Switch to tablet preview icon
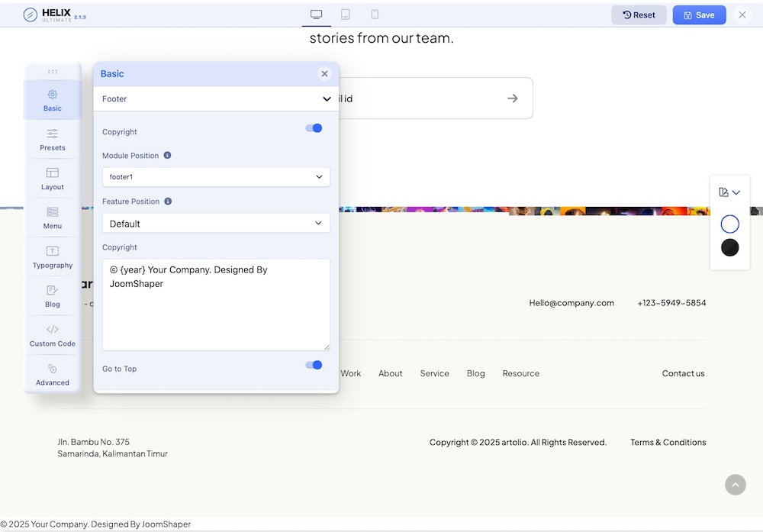This screenshot has width=763, height=532. [346, 15]
